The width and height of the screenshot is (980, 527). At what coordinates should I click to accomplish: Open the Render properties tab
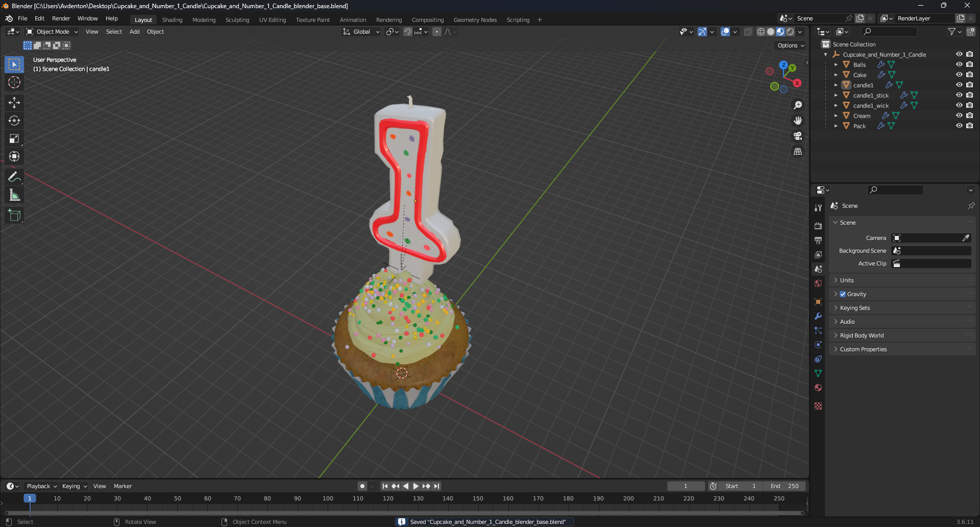point(818,226)
